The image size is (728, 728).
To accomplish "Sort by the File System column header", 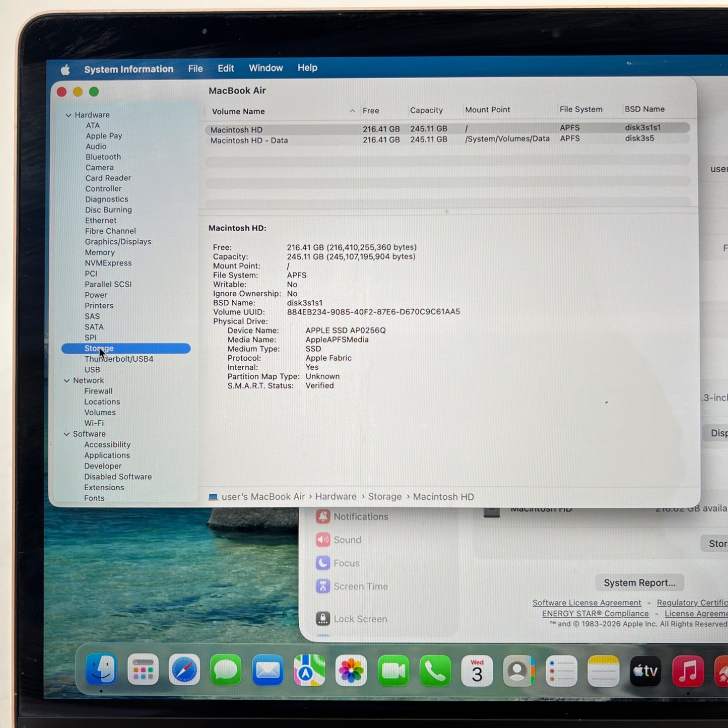I will point(581,109).
